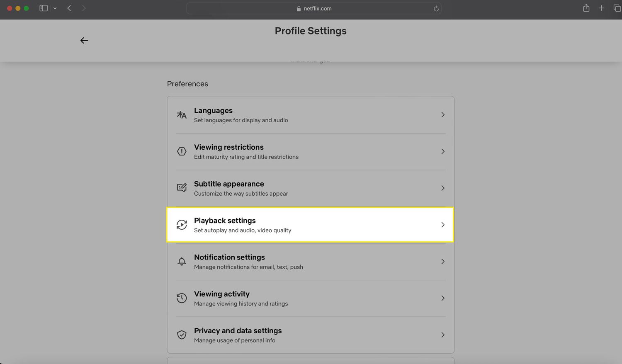
Task: Expand the Notification settings chevron
Action: coord(442,261)
